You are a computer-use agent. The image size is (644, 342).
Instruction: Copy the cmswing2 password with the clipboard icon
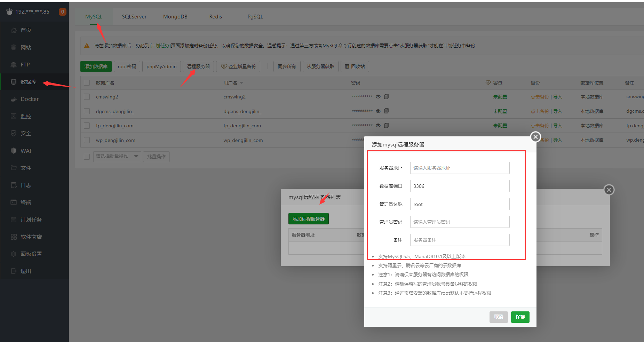point(386,96)
